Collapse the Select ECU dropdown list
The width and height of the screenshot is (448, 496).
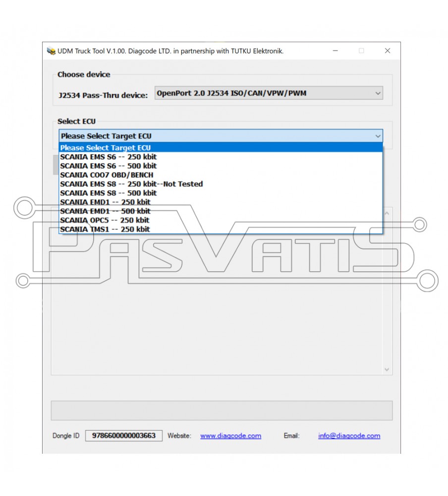[378, 136]
